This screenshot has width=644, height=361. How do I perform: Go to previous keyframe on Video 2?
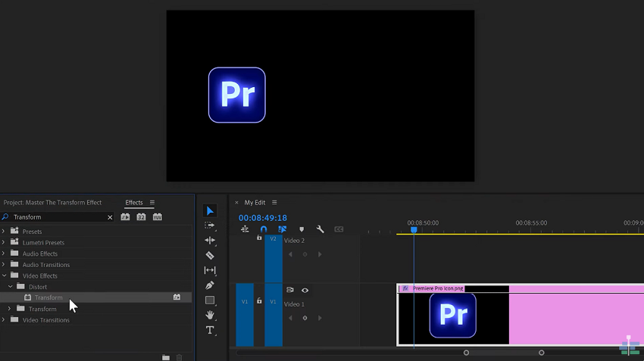point(290,254)
